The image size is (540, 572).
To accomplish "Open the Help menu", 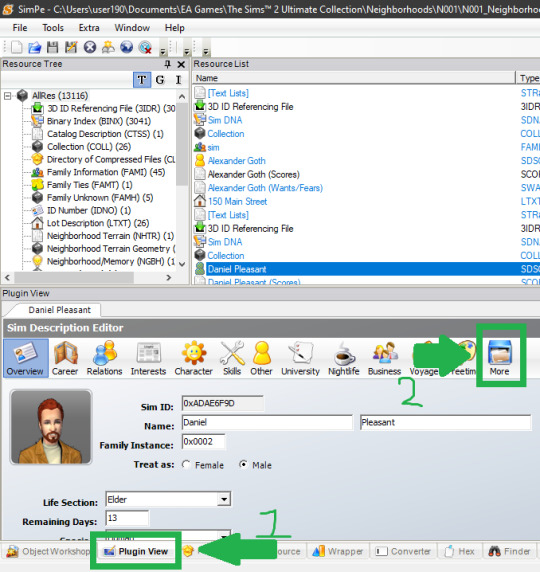I will [x=174, y=28].
